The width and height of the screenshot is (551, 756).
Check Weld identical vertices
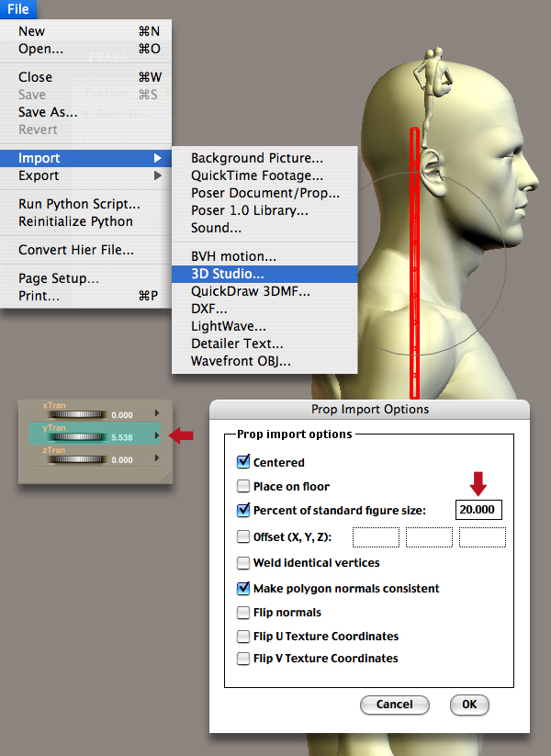coord(243,563)
